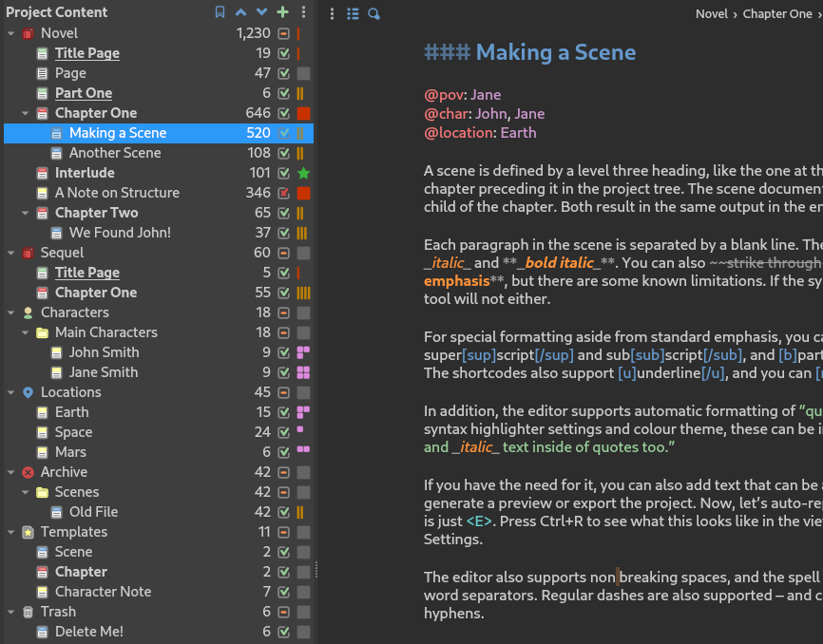Open the editor search magnifier icon
This screenshot has width=823, height=644.
click(x=373, y=14)
